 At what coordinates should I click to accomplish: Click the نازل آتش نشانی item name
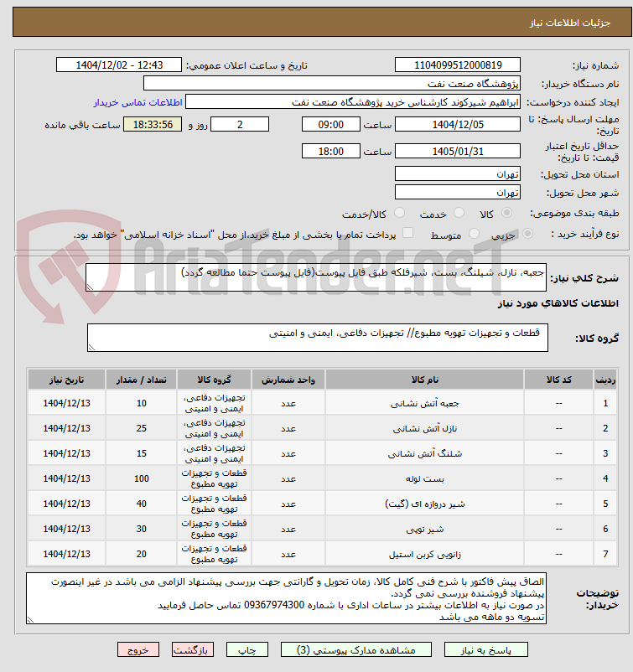[x=424, y=428]
